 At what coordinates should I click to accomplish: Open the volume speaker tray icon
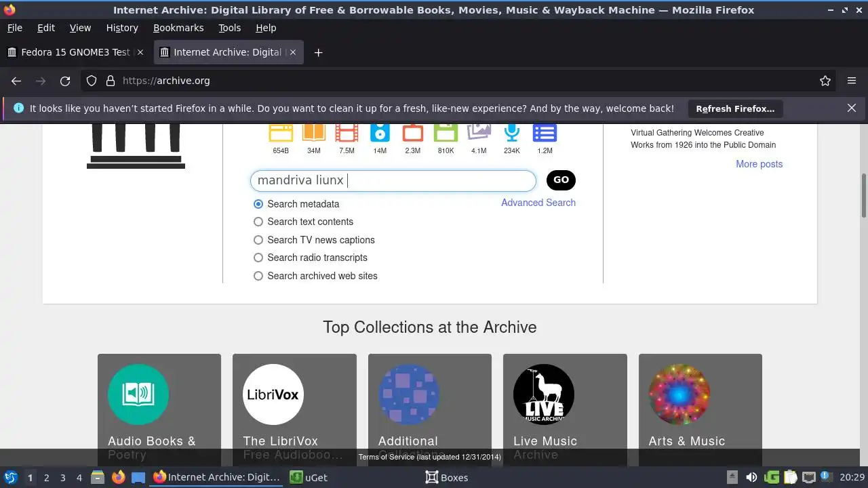click(x=751, y=477)
